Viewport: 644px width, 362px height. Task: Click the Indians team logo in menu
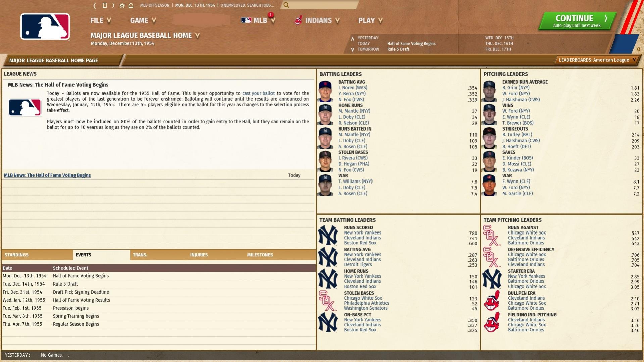point(298,20)
